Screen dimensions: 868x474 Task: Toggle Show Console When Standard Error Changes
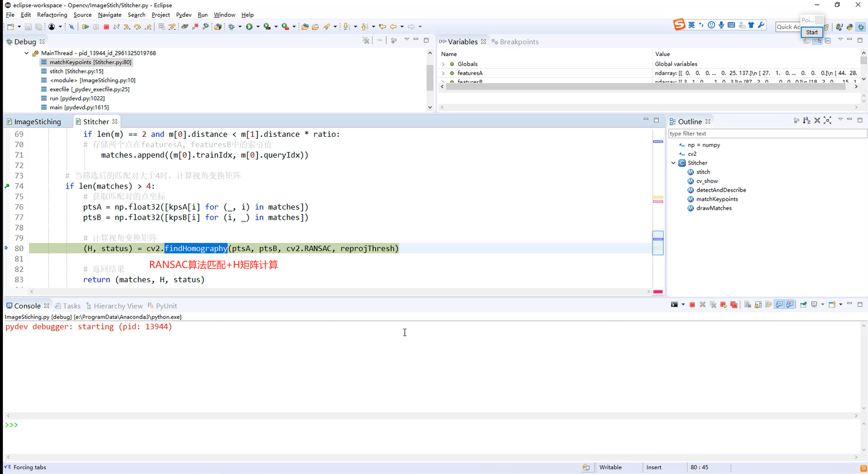(789, 304)
